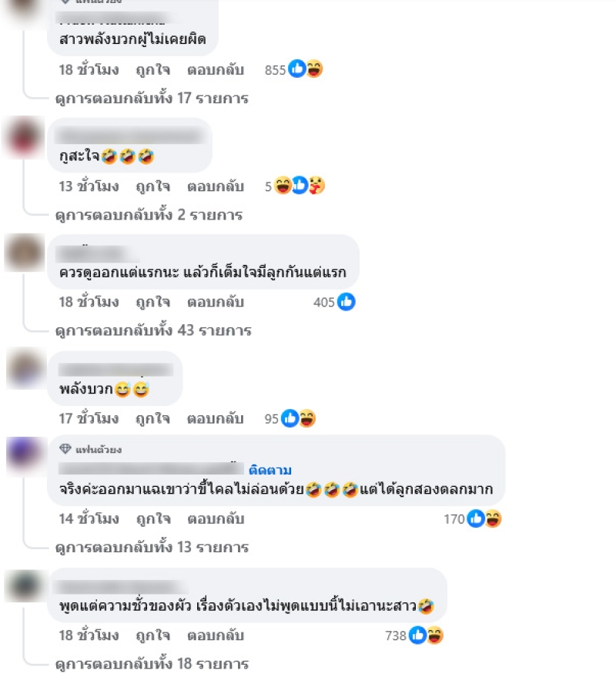Toggle like (ถูกใจ) on the 13-hour-old comment

[152, 186]
